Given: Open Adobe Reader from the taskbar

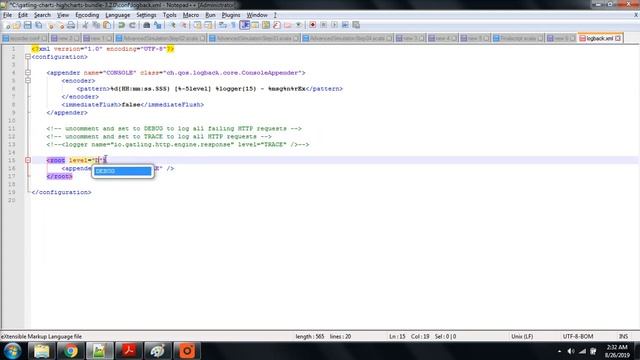Looking at the screenshot, I should (129, 351).
